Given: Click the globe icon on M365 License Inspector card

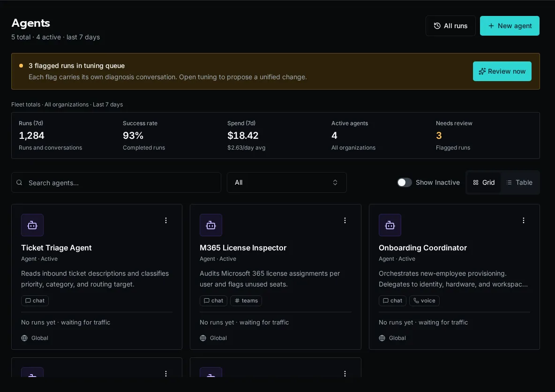Looking at the screenshot, I should (x=203, y=338).
